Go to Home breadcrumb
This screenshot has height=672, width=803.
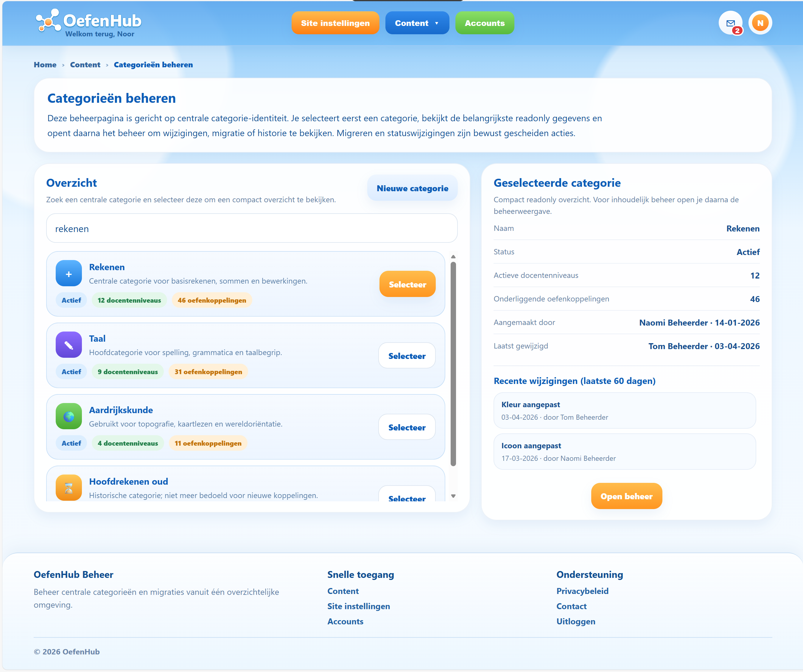45,65
